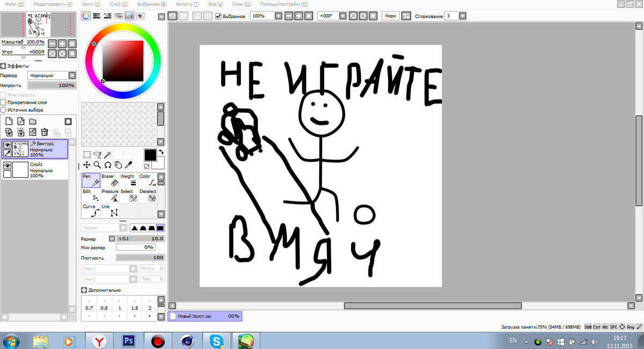Open the Слой menu

tap(119, 4)
